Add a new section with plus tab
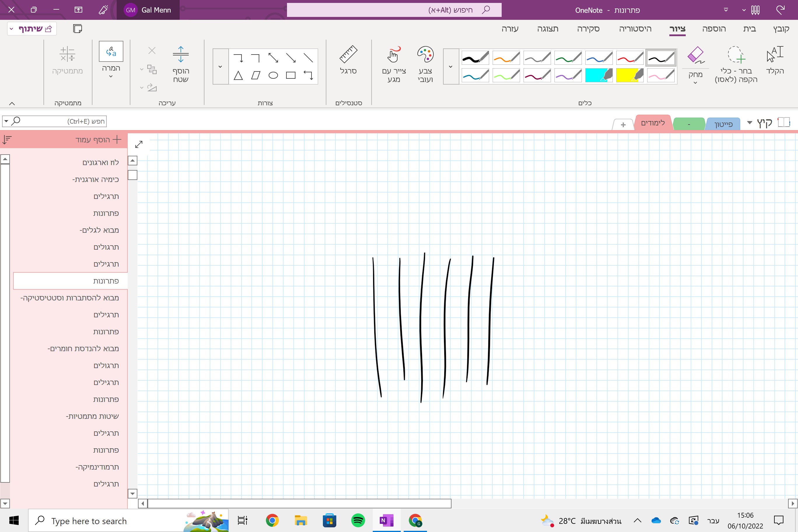This screenshot has height=532, width=798. [x=623, y=125]
